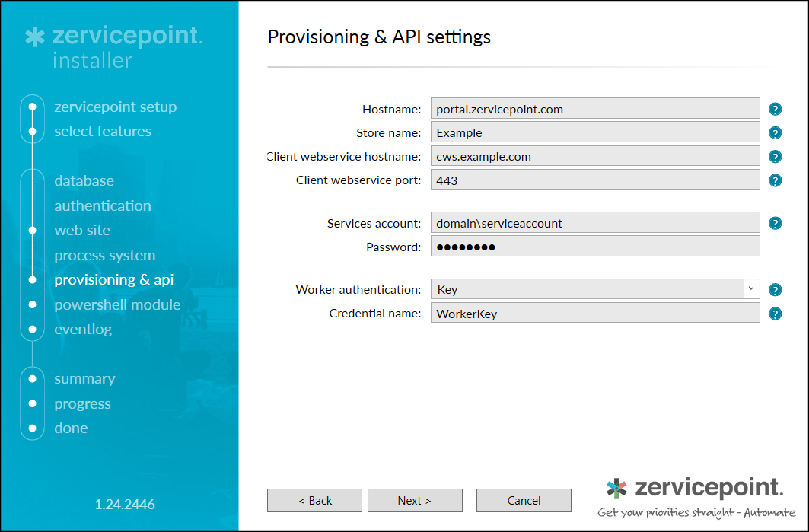Open the Worker authentication dropdown

coord(750,289)
